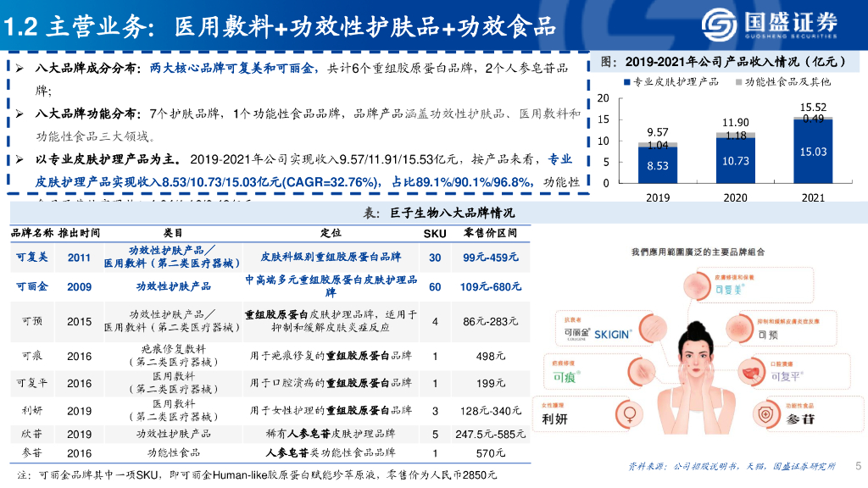Screen dimensions: 868x488
Task: Click the price 570元 in the 参苷 row
Action: [491, 452]
